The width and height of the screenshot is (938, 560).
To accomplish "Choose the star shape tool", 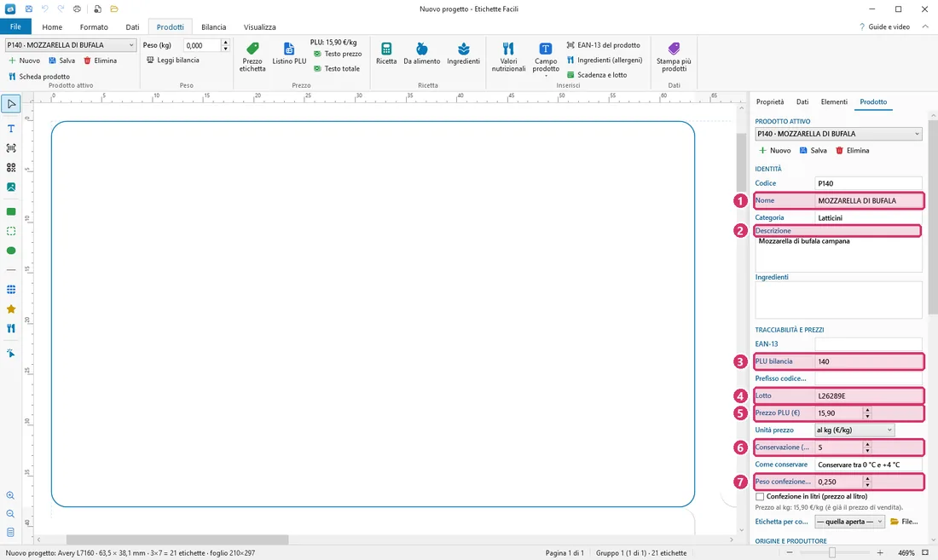I will coord(11,309).
